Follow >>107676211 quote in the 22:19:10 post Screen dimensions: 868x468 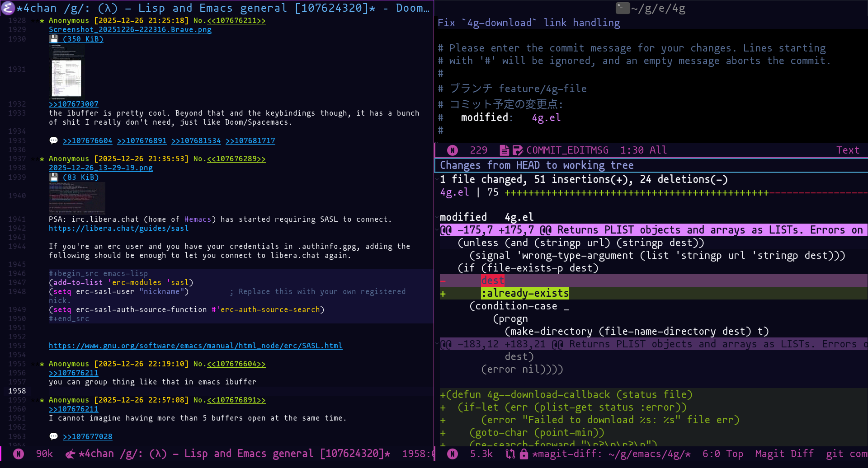coord(74,373)
